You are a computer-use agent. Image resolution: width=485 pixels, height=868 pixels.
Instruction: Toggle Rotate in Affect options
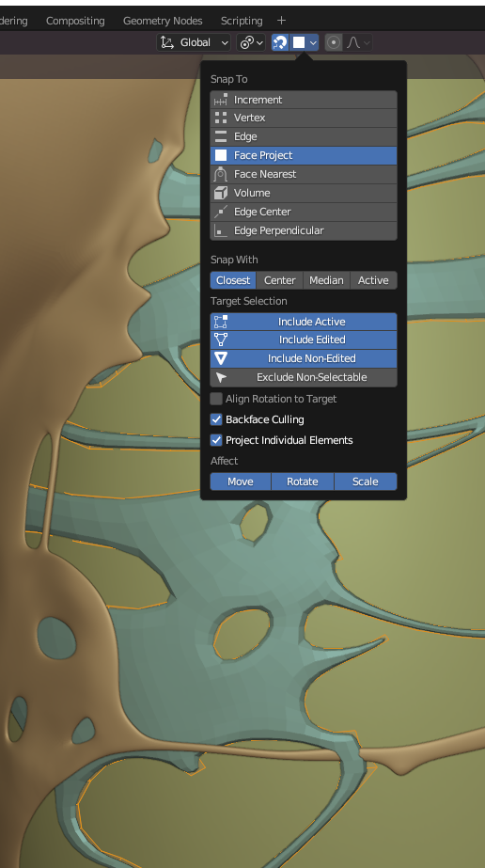303,481
